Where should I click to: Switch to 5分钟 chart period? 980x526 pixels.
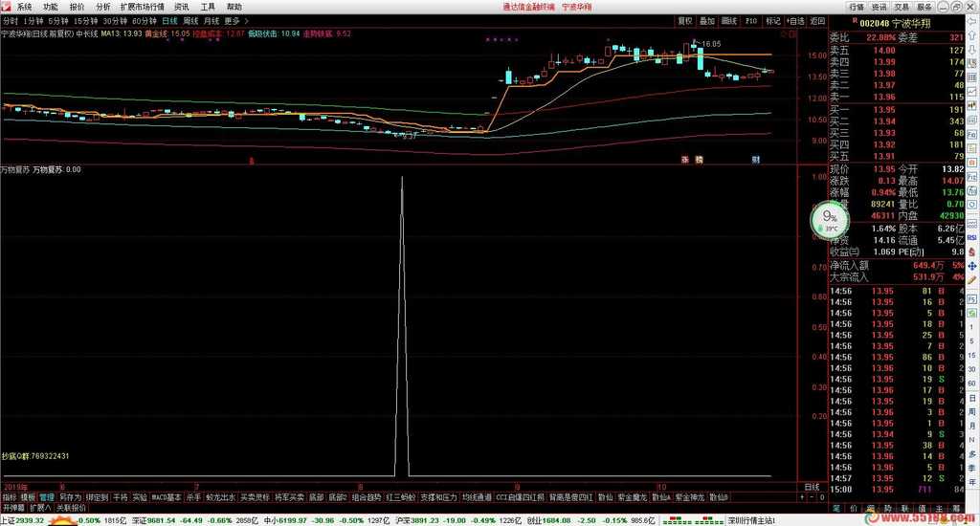click(58, 21)
